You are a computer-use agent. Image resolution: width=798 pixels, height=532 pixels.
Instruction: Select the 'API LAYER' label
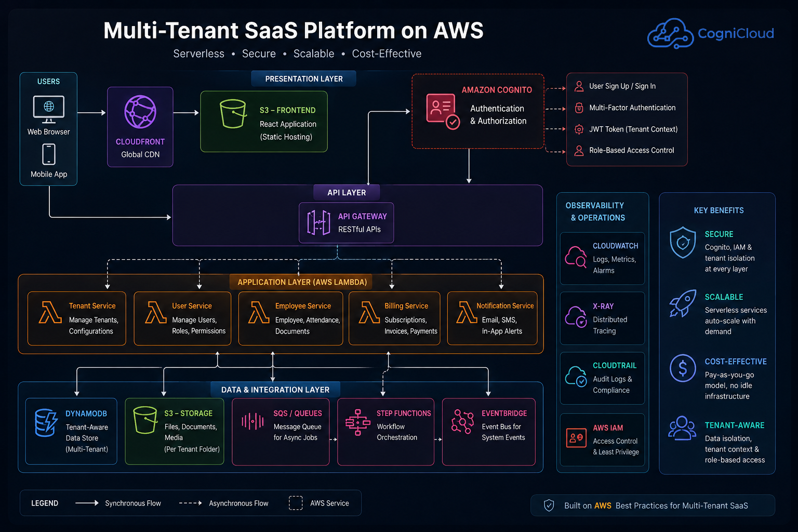coord(347,193)
